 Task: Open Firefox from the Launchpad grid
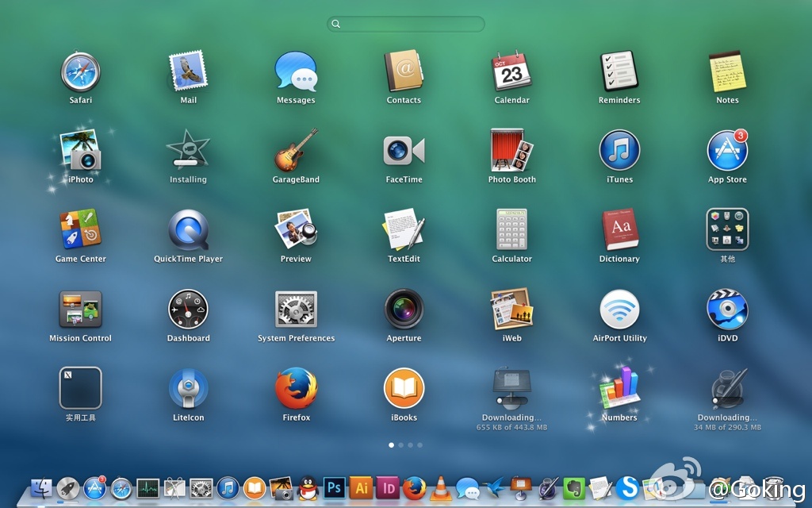coord(296,387)
